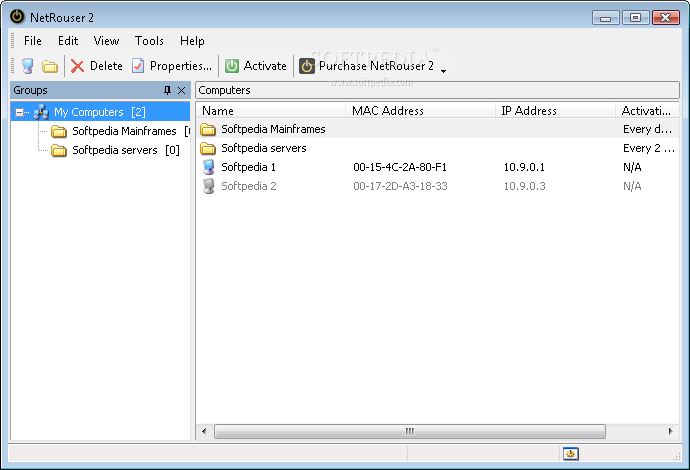Click the red X Delete icon
The width and height of the screenshot is (690, 470).
[77, 66]
